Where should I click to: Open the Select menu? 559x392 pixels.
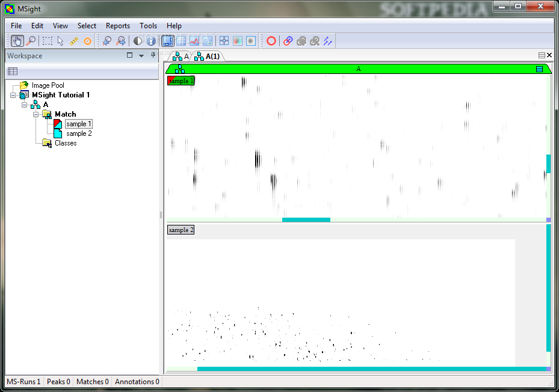pos(87,26)
